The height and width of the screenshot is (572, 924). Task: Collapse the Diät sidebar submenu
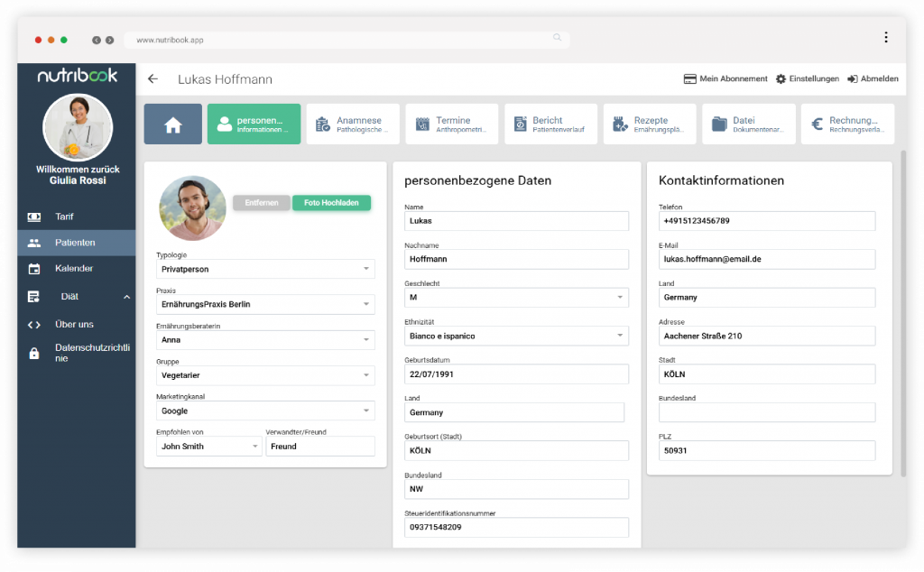pos(126,297)
